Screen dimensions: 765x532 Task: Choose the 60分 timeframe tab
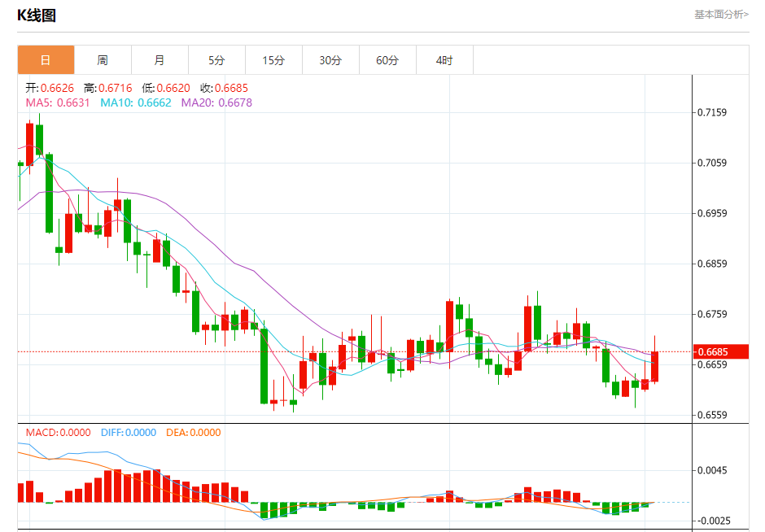(x=387, y=60)
